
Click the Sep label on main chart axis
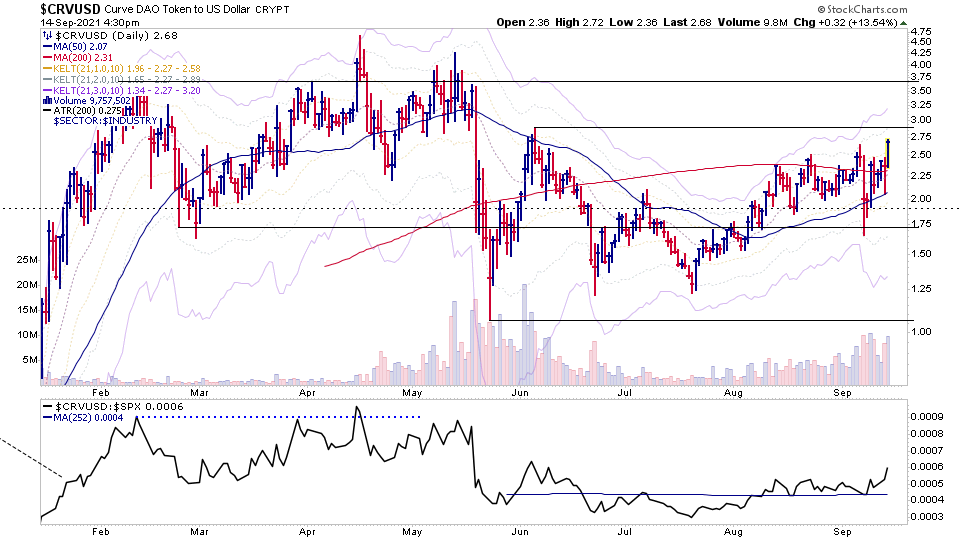point(842,392)
